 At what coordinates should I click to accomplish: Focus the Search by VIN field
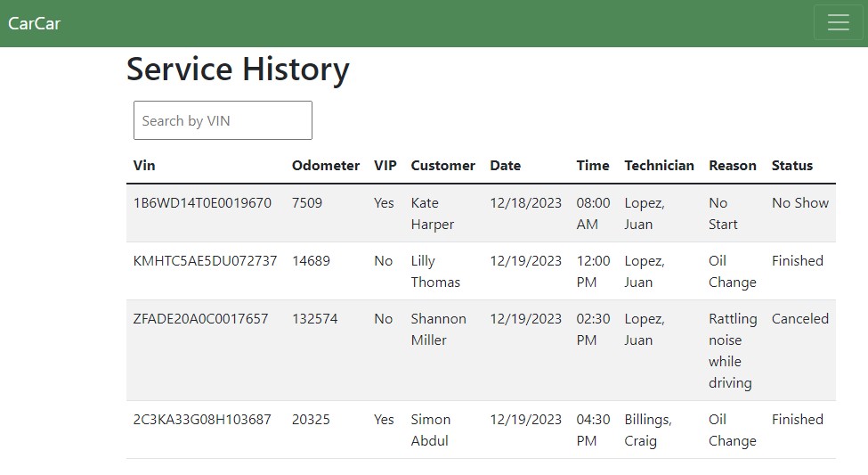pyautogui.click(x=223, y=120)
